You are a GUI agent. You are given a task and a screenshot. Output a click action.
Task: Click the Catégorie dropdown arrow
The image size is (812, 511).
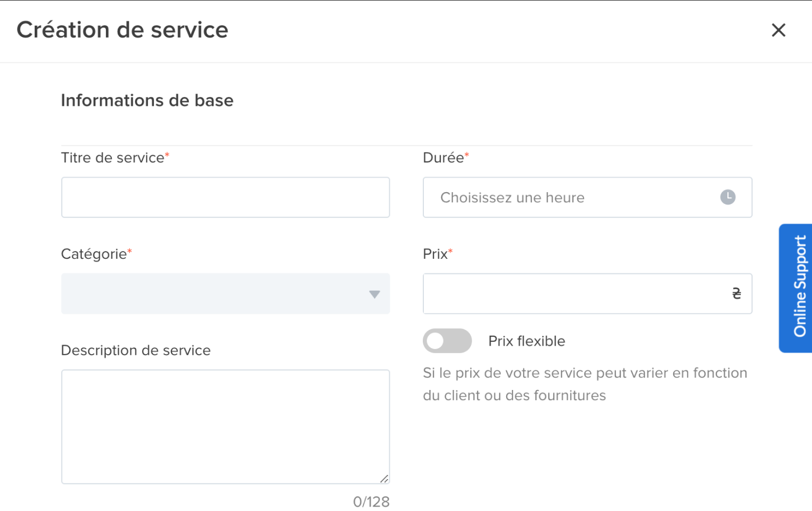tap(375, 294)
